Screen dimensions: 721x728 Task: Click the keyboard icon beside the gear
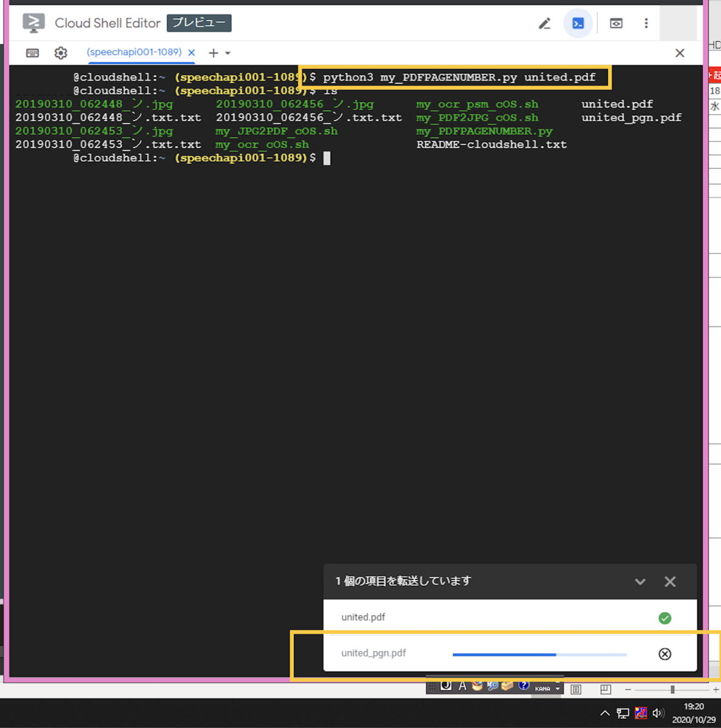32,53
